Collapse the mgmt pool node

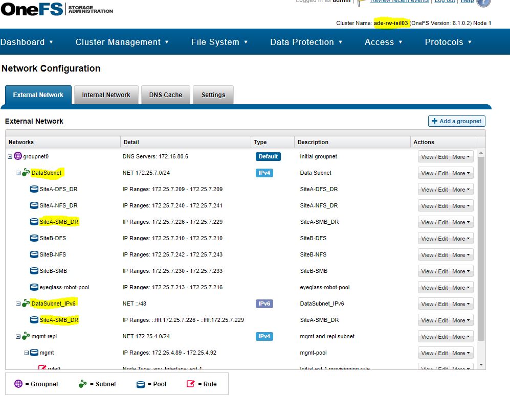pos(27,353)
